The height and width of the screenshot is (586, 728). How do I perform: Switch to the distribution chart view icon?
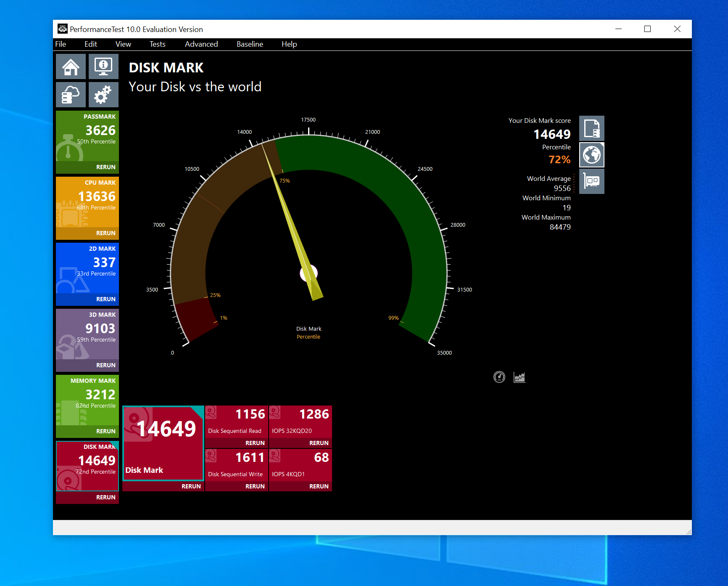[520, 377]
